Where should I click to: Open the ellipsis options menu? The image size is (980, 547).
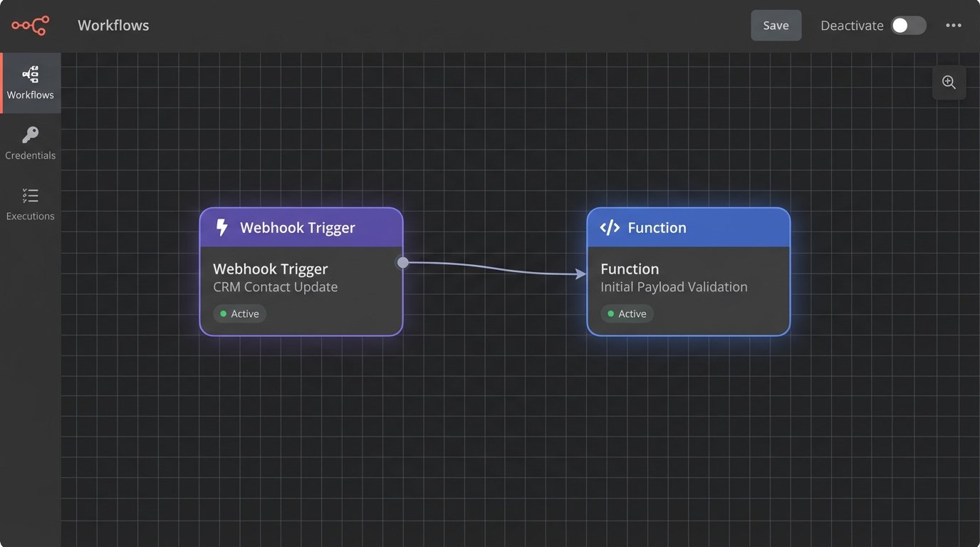pyautogui.click(x=953, y=25)
